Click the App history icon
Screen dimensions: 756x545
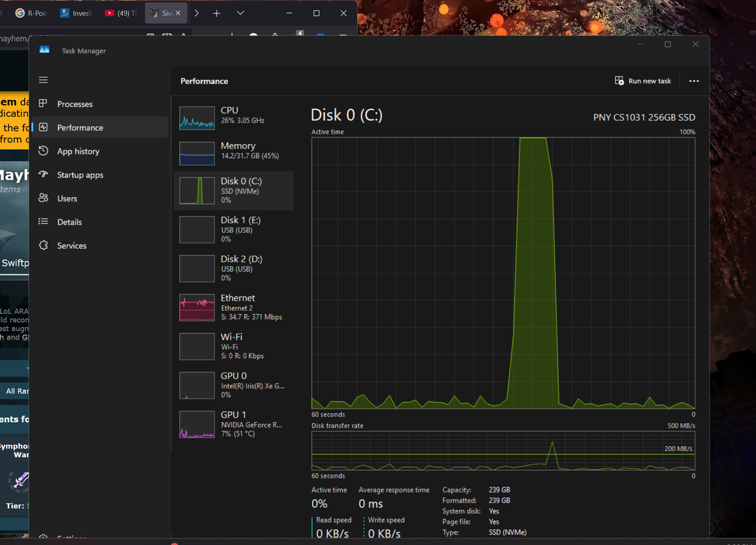[x=43, y=151]
